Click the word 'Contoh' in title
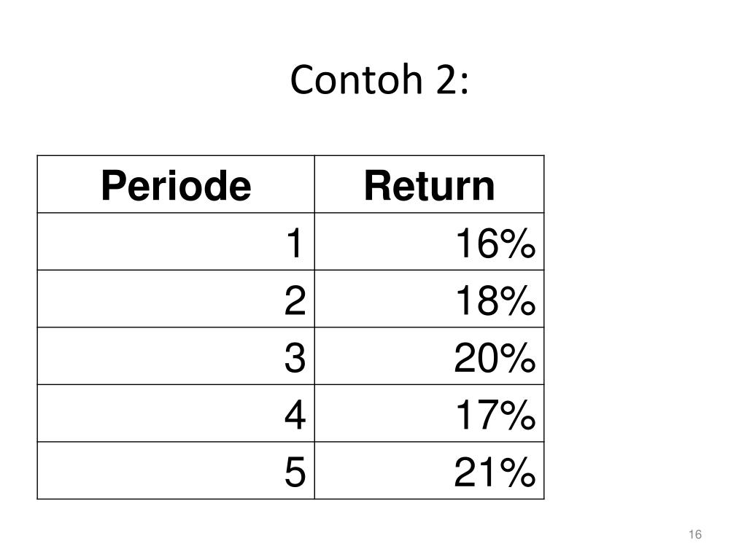The width and height of the screenshot is (747, 560). tap(356, 79)
